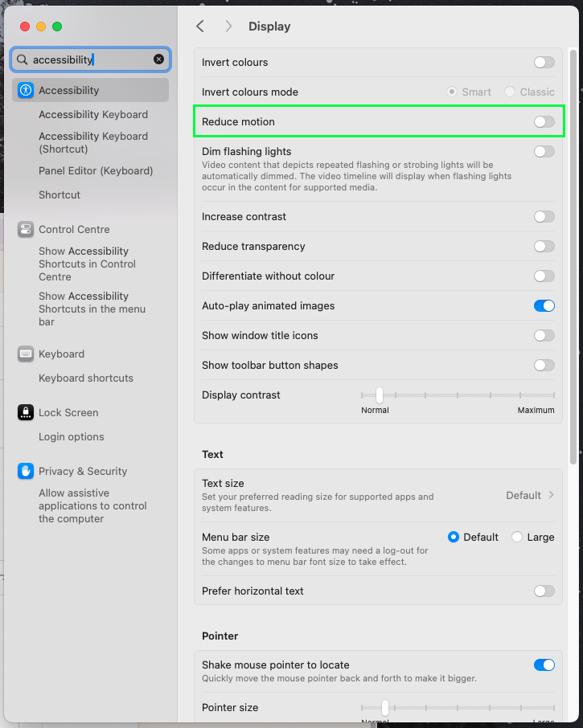Click the Control Centre sidebar icon
The width and height of the screenshot is (583, 728).
pos(26,229)
